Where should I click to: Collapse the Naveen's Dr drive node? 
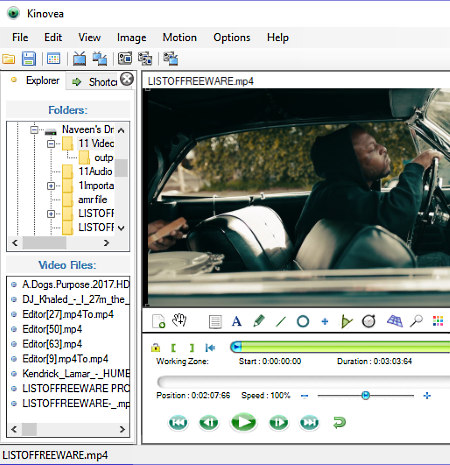(34, 129)
